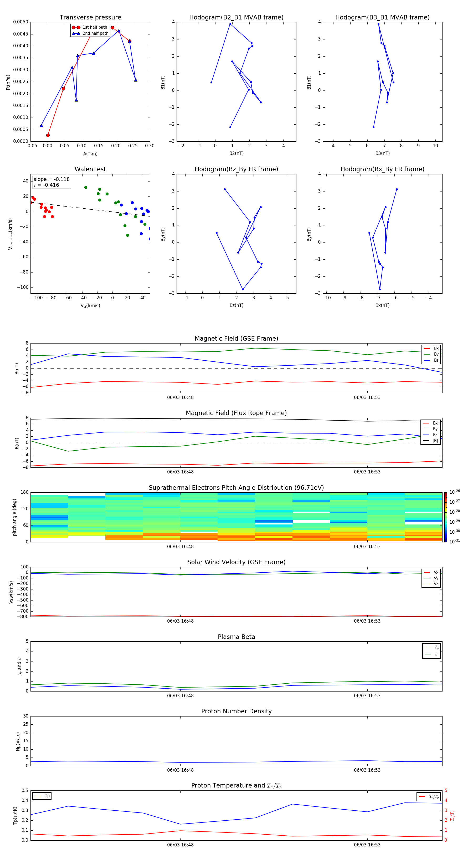Click 'pitch angle (deg)' axis label

point(14,517)
